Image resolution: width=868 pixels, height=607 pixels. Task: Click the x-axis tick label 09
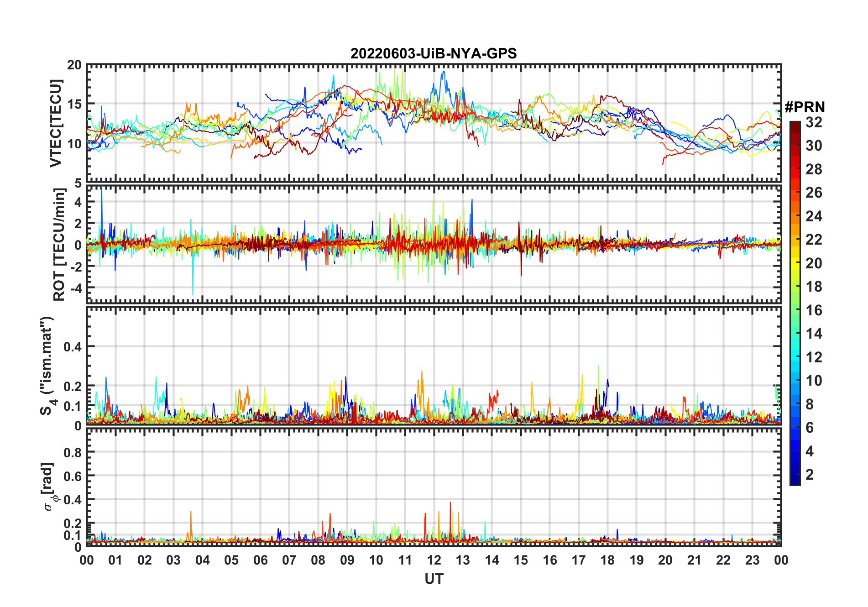tap(347, 560)
